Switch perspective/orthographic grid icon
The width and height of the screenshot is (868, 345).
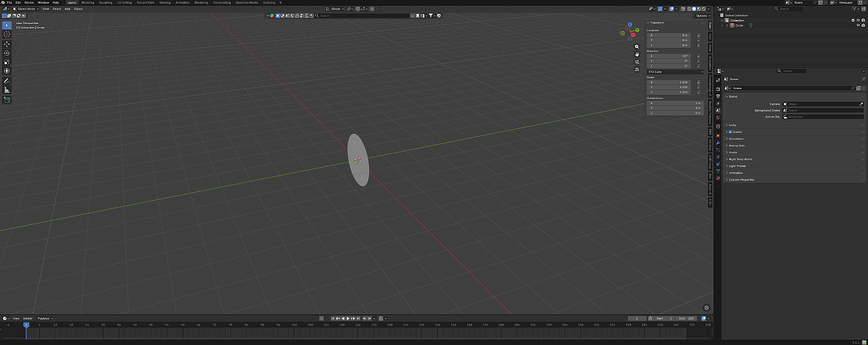tap(637, 70)
